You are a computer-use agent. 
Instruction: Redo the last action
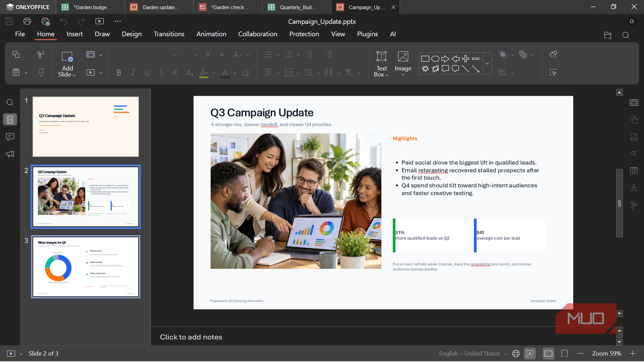pos(82,21)
